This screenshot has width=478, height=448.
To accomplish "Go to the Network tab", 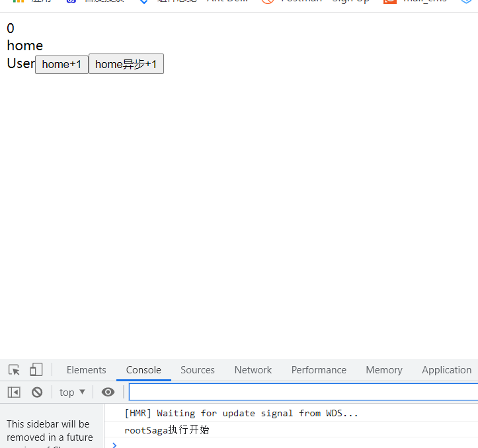I will pyautogui.click(x=253, y=369).
